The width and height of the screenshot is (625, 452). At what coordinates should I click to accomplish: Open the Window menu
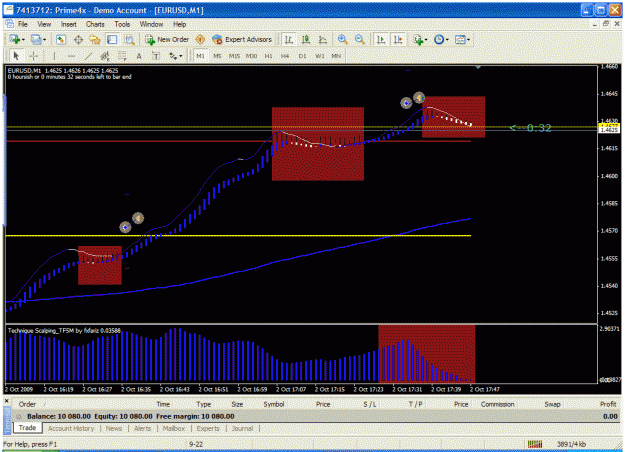coord(151,24)
